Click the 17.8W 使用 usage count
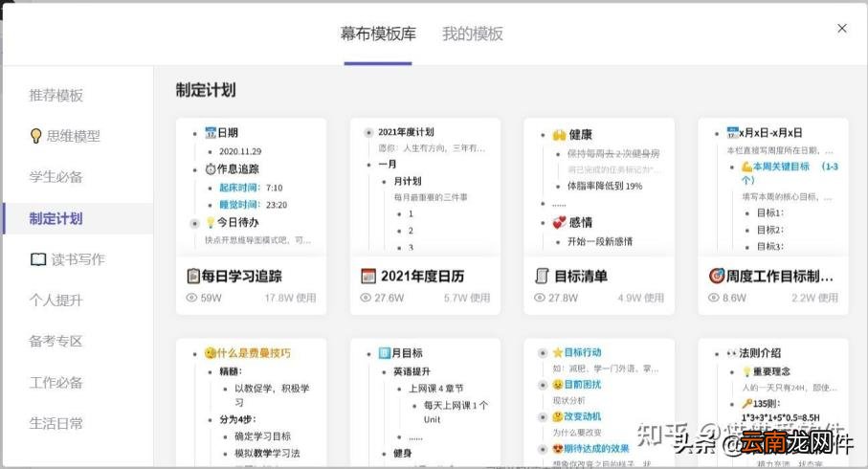Image resolution: width=868 pixels, height=469 pixels. click(290, 298)
